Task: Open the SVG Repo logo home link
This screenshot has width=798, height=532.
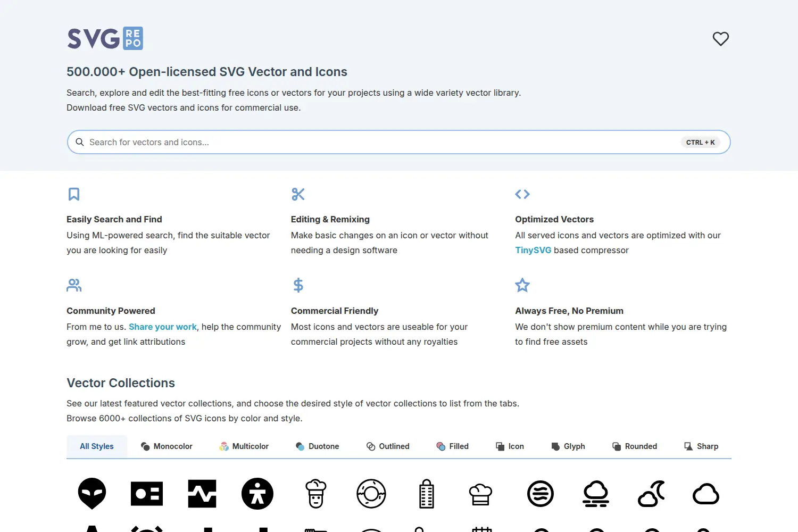Action: click(x=105, y=38)
